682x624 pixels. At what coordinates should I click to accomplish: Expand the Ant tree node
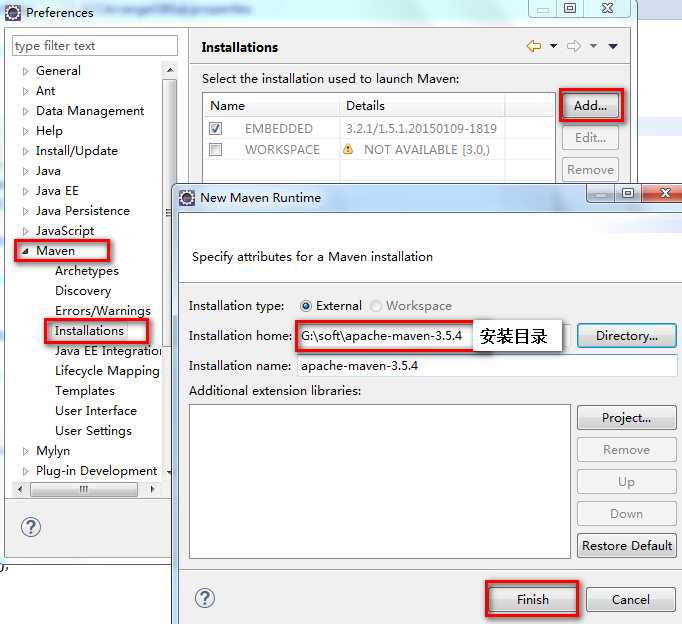25,91
